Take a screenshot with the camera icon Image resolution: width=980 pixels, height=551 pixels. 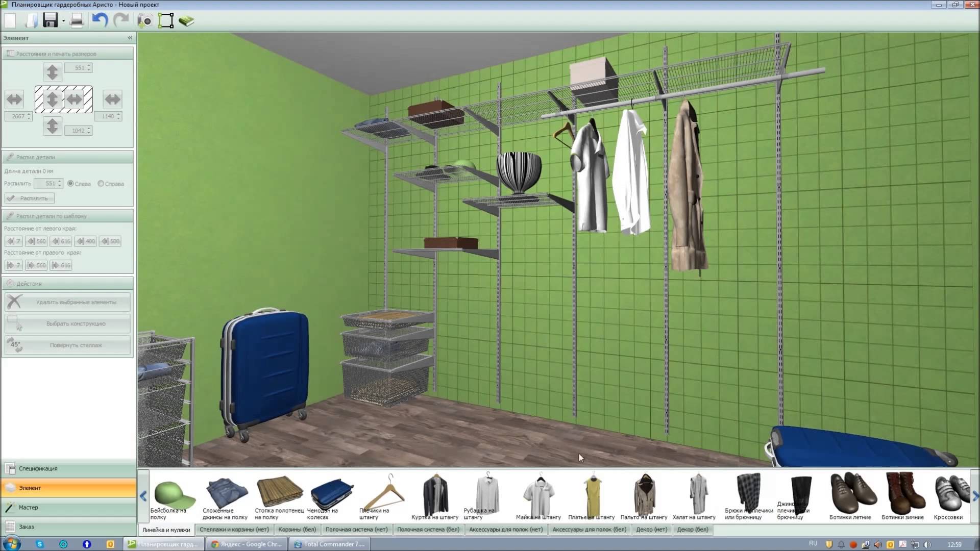[x=145, y=20]
